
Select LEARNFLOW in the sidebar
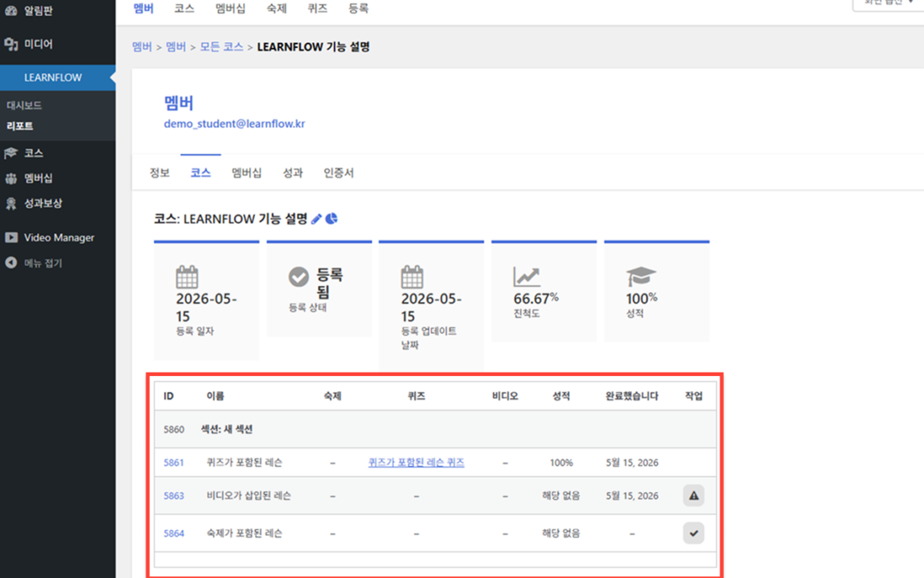click(58, 77)
